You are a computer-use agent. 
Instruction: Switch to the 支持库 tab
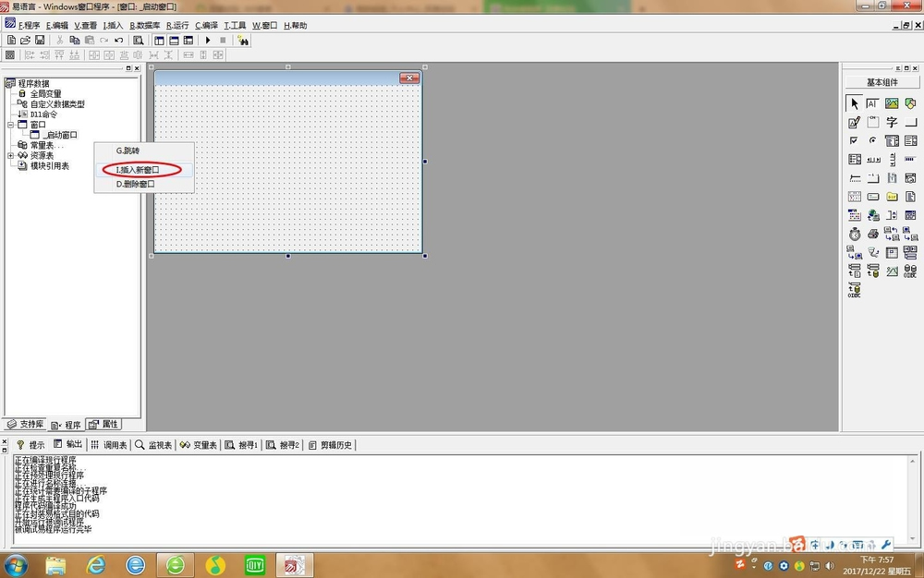pyautogui.click(x=25, y=425)
